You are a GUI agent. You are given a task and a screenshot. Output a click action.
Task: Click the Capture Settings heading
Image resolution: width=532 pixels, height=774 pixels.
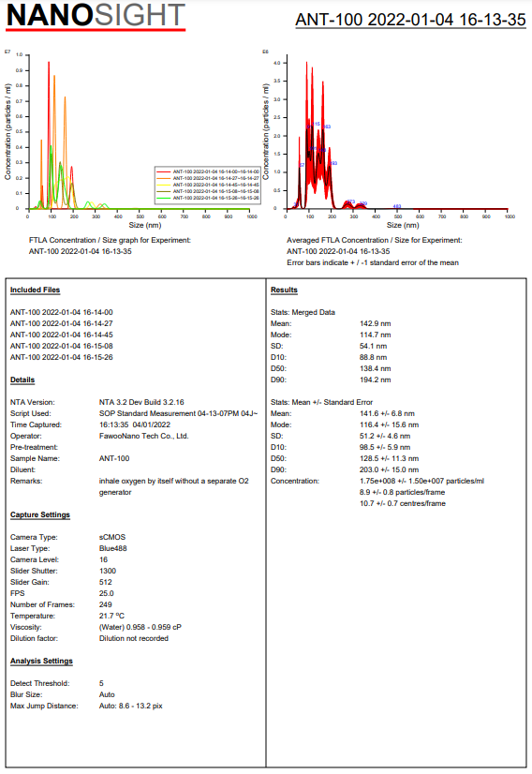40,514
